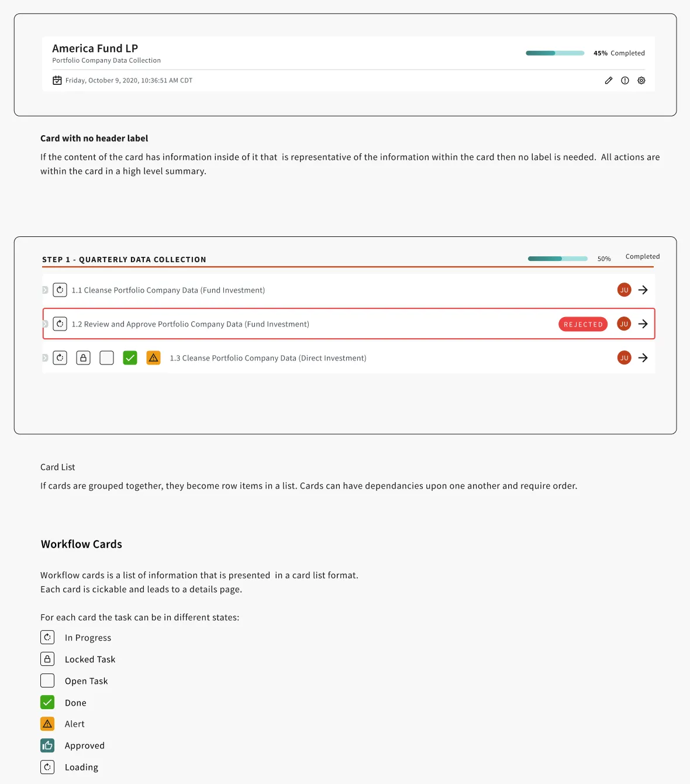The image size is (690, 784).
Task: Click the Completed label in Step 1 header
Action: click(643, 257)
